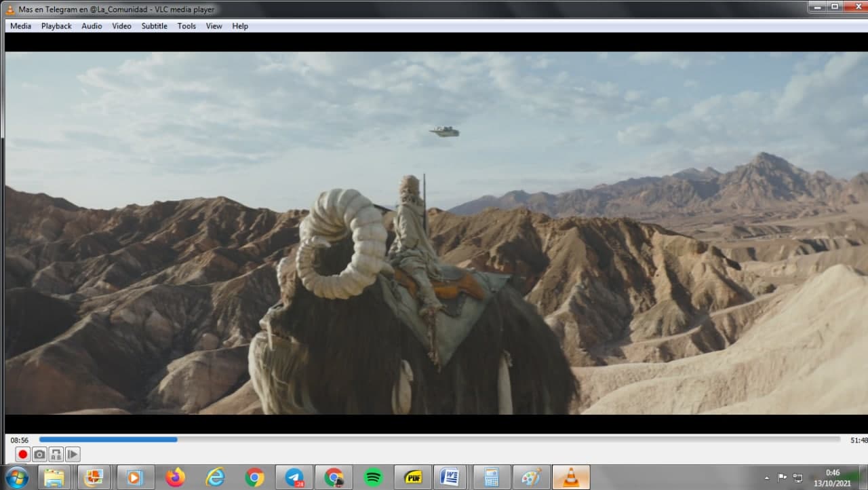Show hidden system tray icons arrow
The image size is (868, 490).
767,478
